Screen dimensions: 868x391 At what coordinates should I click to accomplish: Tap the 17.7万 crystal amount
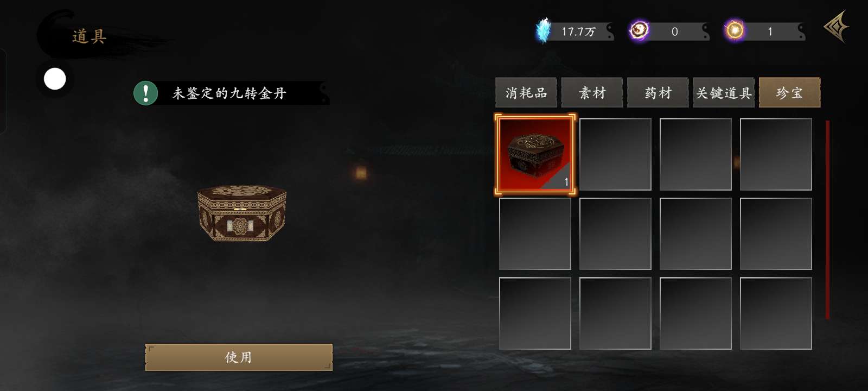pyautogui.click(x=578, y=31)
